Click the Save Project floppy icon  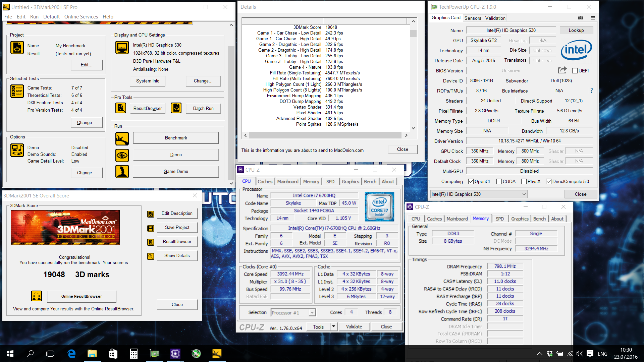click(x=151, y=228)
